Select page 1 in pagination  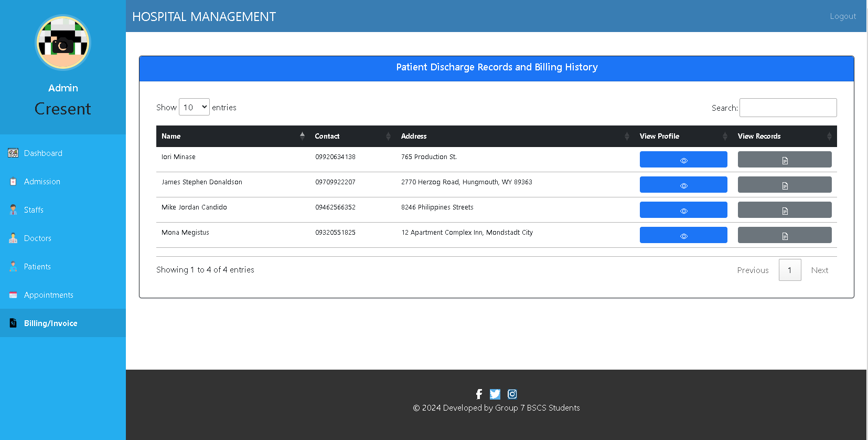(790, 270)
